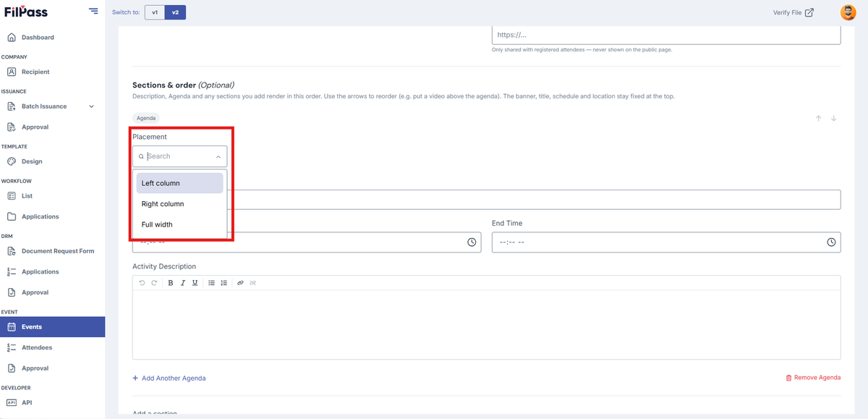Insert bulleted list in editor

[212, 283]
